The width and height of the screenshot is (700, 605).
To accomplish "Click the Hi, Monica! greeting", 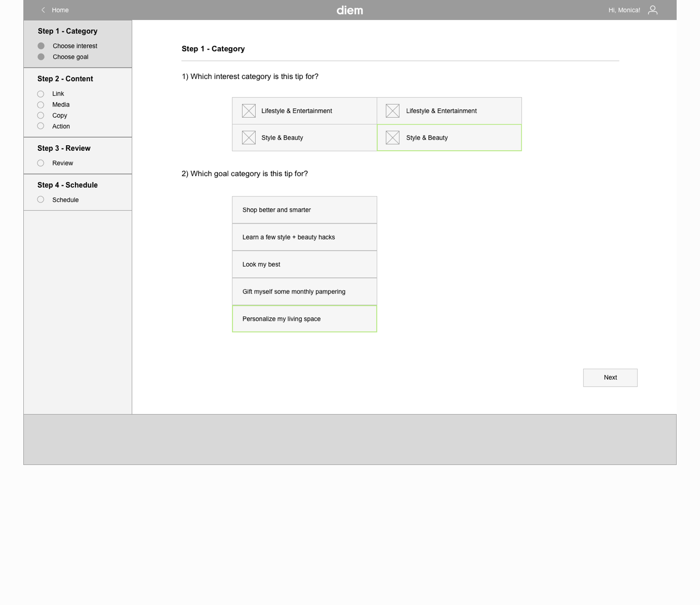I will (624, 10).
